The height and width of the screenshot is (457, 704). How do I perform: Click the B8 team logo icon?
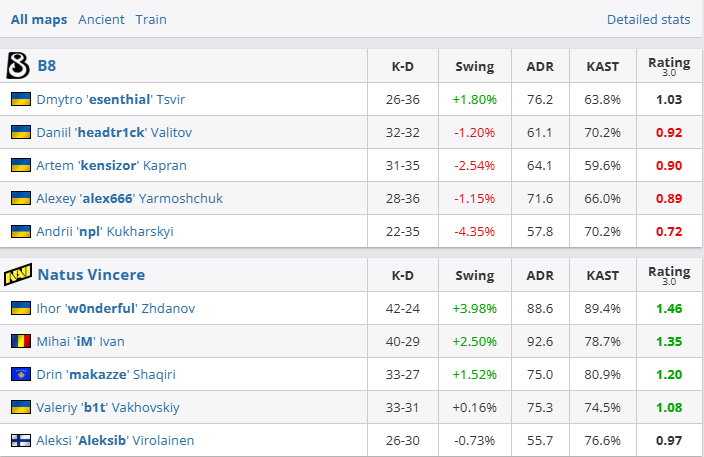pyautogui.click(x=18, y=66)
